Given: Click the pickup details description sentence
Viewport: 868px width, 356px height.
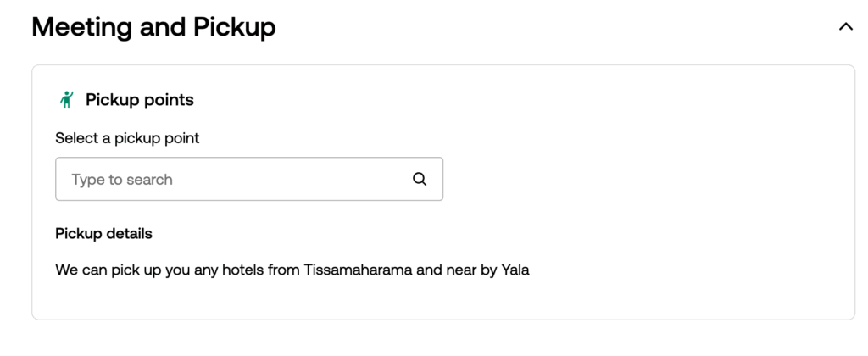Looking at the screenshot, I should [292, 271].
